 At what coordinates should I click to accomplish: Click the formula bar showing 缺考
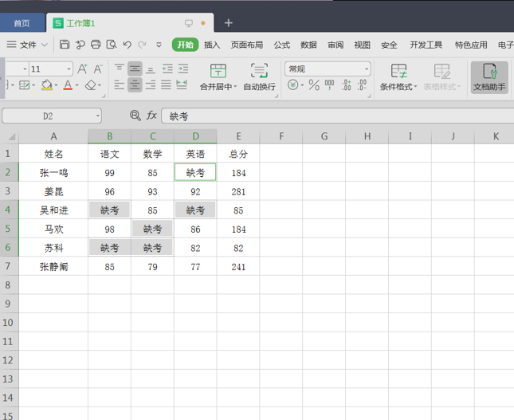pos(338,116)
